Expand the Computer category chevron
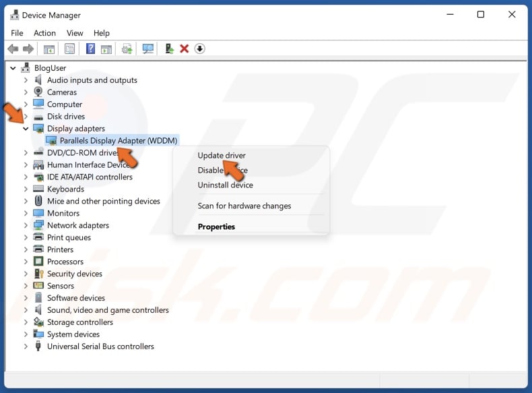532x393 pixels. click(26, 104)
